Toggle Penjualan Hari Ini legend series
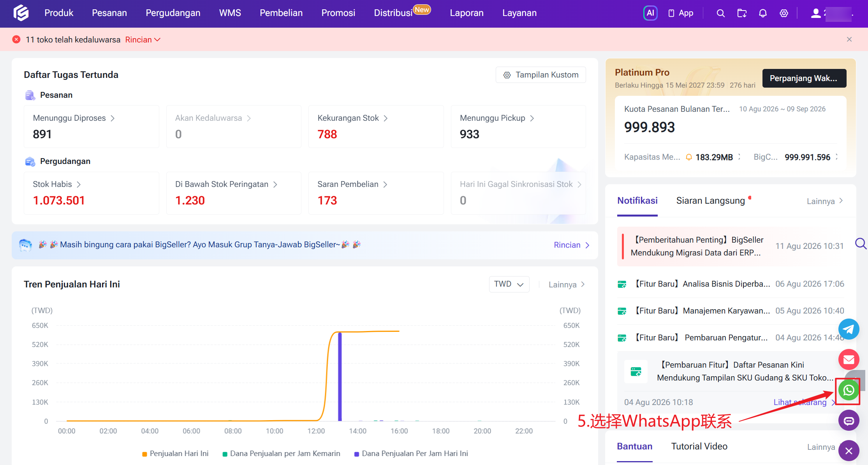Screen dimensions: 868x465 coord(175,454)
